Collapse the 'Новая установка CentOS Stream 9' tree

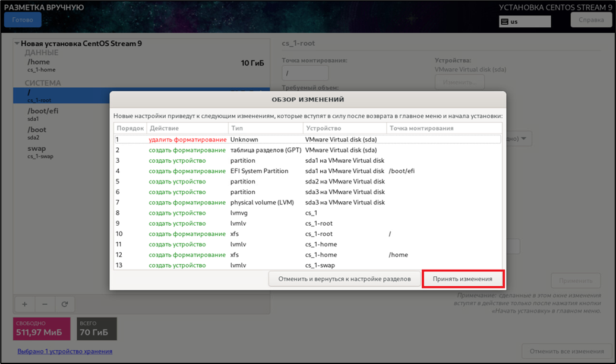tap(17, 43)
